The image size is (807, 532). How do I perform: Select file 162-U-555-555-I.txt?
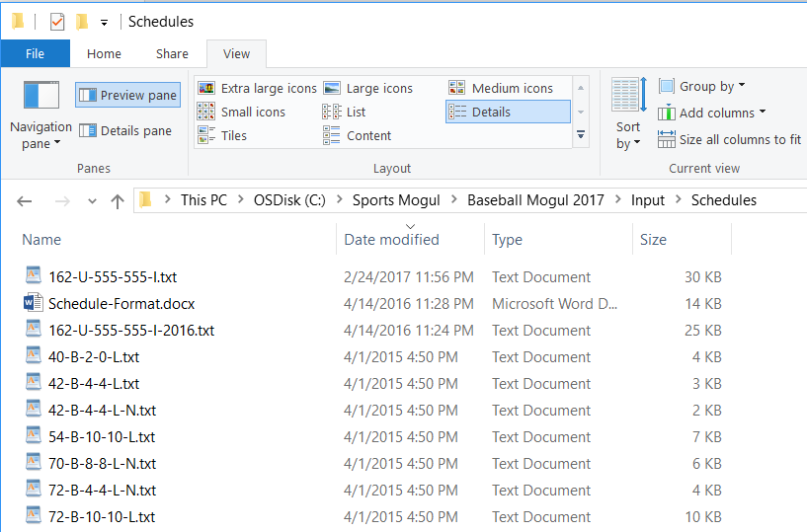[113, 276]
